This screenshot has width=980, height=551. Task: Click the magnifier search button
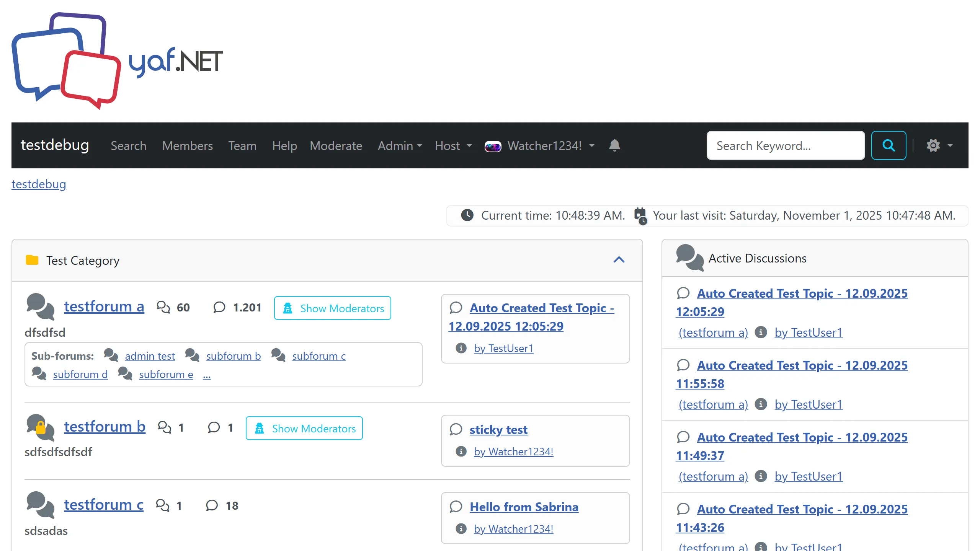click(889, 145)
